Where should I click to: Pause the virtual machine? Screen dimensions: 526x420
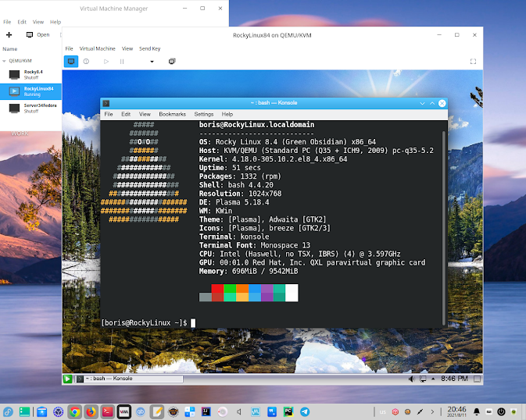[122, 62]
